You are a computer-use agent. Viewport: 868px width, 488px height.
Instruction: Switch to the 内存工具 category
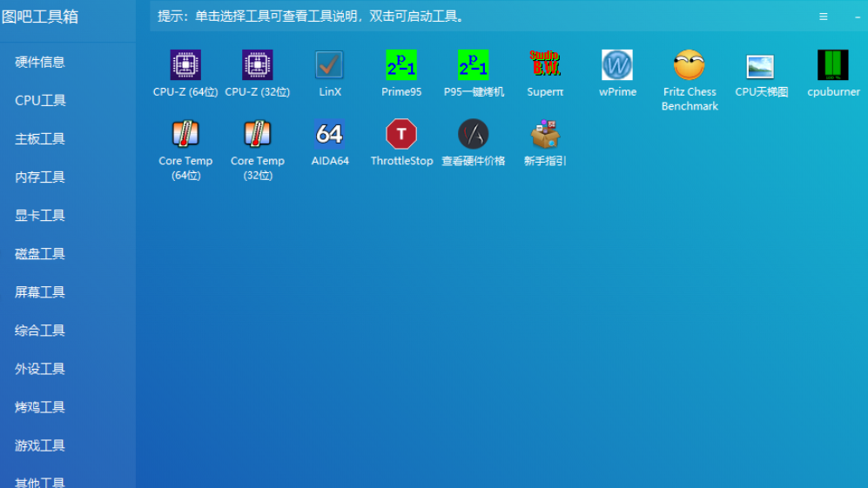point(40,177)
